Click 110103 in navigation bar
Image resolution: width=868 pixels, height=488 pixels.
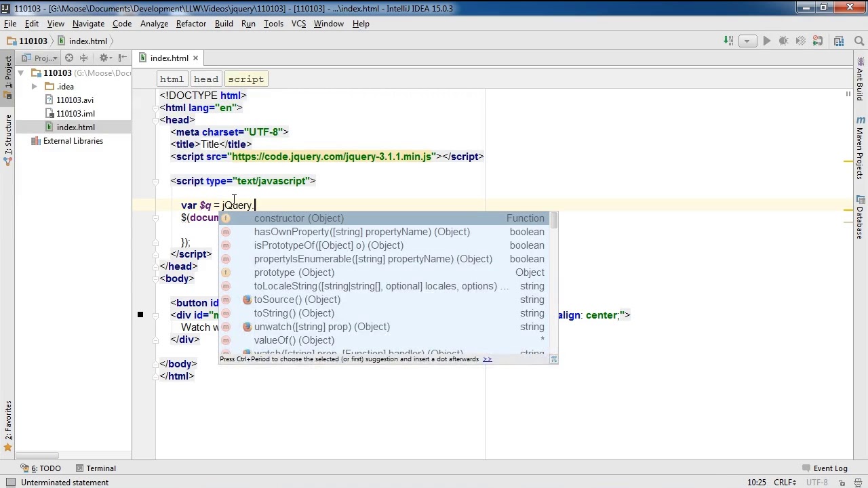(27, 41)
